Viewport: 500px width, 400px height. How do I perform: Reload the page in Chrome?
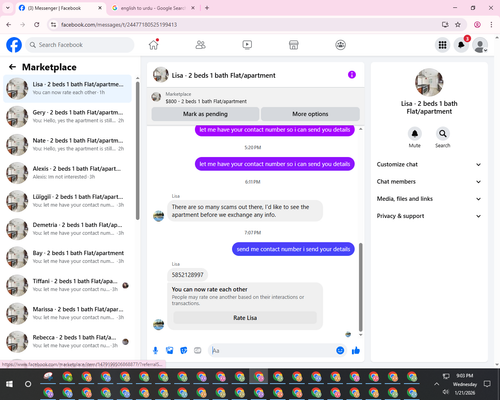[x=37, y=25]
